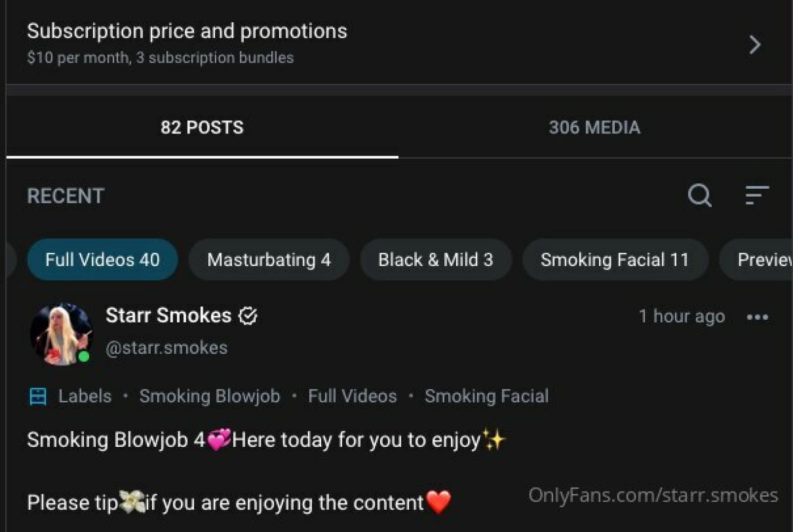Image resolution: width=793 pixels, height=532 pixels.
Task: Select the Full Videos 40 filter chip
Action: click(102, 260)
